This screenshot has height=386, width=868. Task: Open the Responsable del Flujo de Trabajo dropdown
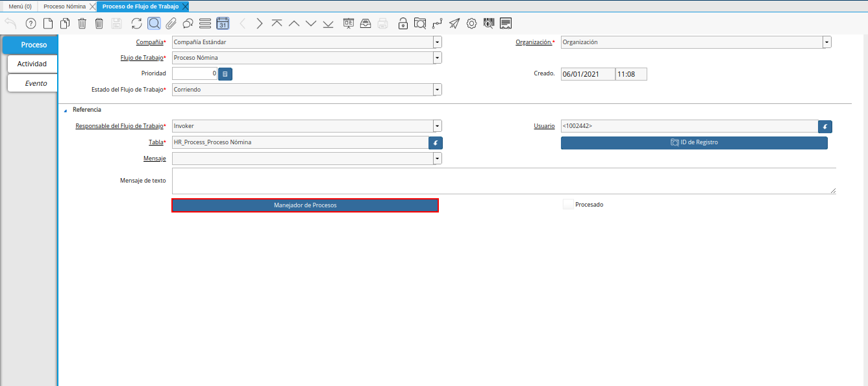point(437,126)
